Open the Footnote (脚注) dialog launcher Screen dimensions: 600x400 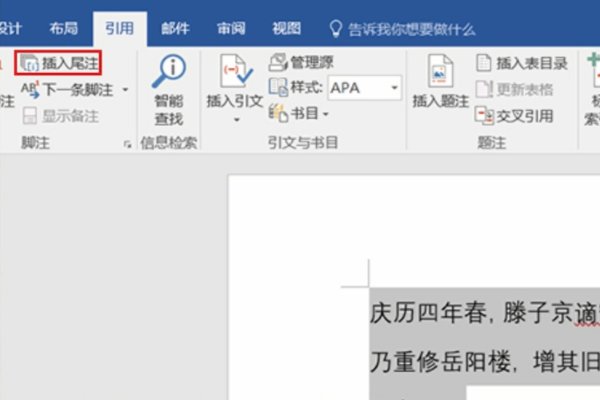tap(127, 144)
